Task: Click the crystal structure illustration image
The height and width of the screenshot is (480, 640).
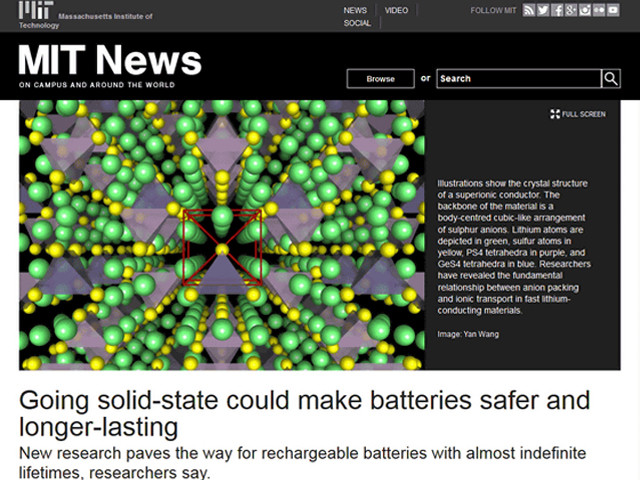Action: click(x=221, y=234)
